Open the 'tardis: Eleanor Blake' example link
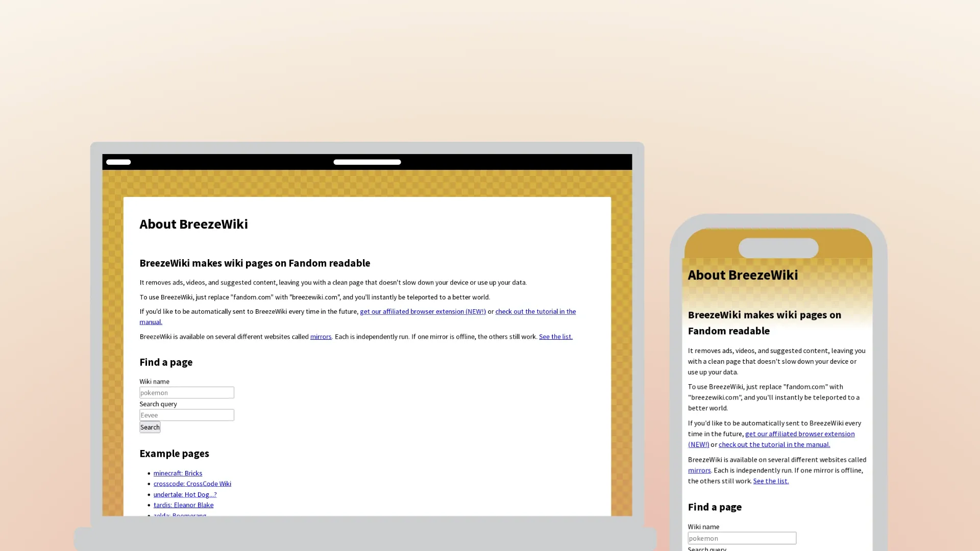 pos(183,505)
